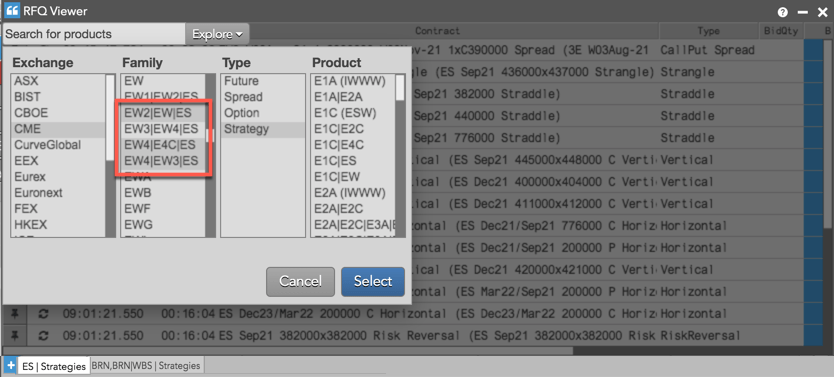836x377 pixels.
Task: Click refresh icon on Risk Reversal row
Action: 44,336
